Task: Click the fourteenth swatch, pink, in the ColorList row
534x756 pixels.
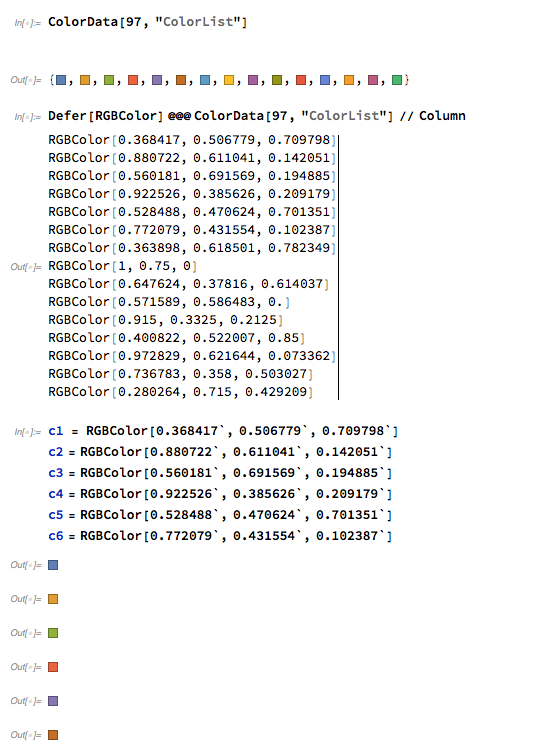Action: click(373, 80)
